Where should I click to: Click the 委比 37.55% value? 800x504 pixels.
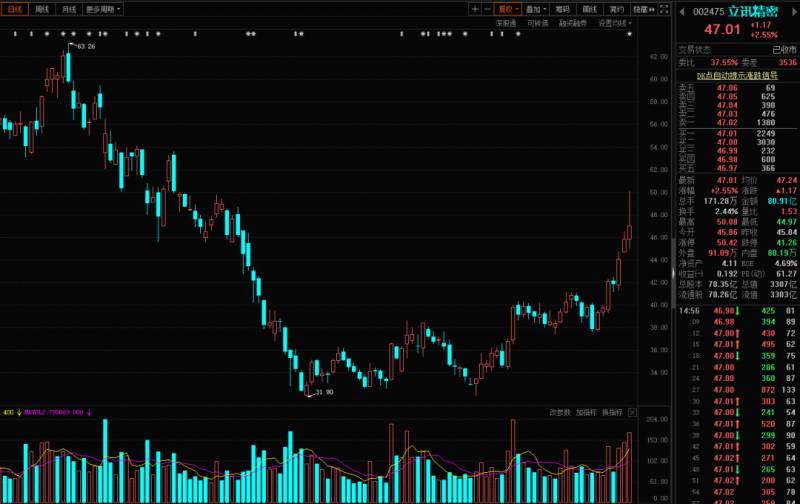pyautogui.click(x=724, y=62)
